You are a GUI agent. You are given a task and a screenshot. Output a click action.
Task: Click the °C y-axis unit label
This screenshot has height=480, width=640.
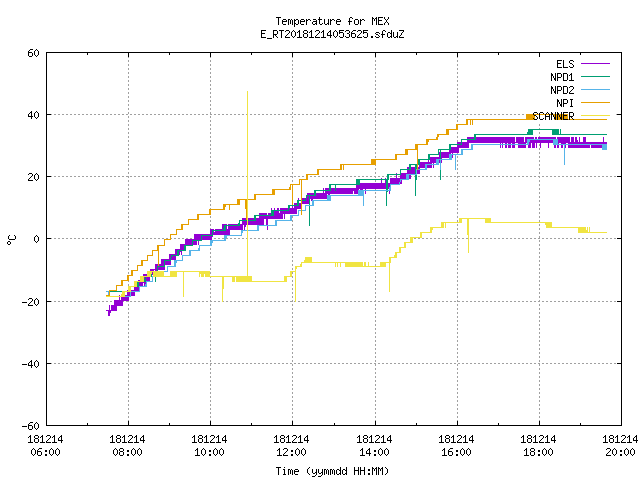tap(11, 240)
